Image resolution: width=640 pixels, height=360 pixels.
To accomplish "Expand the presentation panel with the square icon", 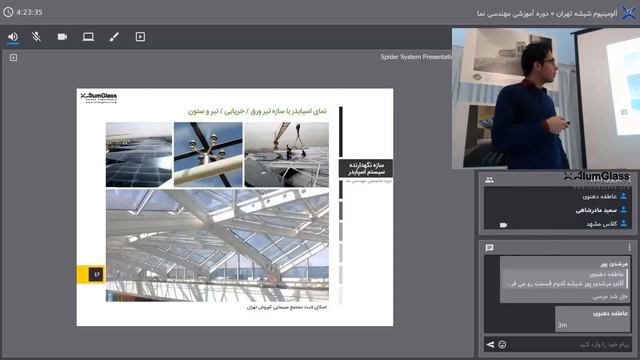I will coord(13,58).
